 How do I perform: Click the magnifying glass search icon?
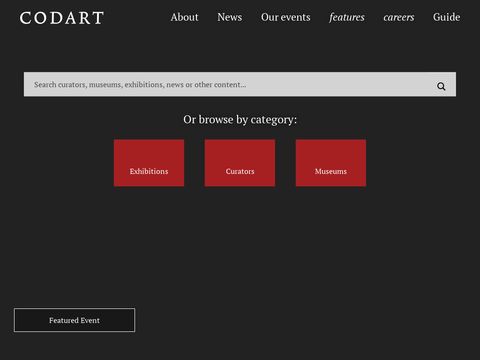tap(441, 86)
